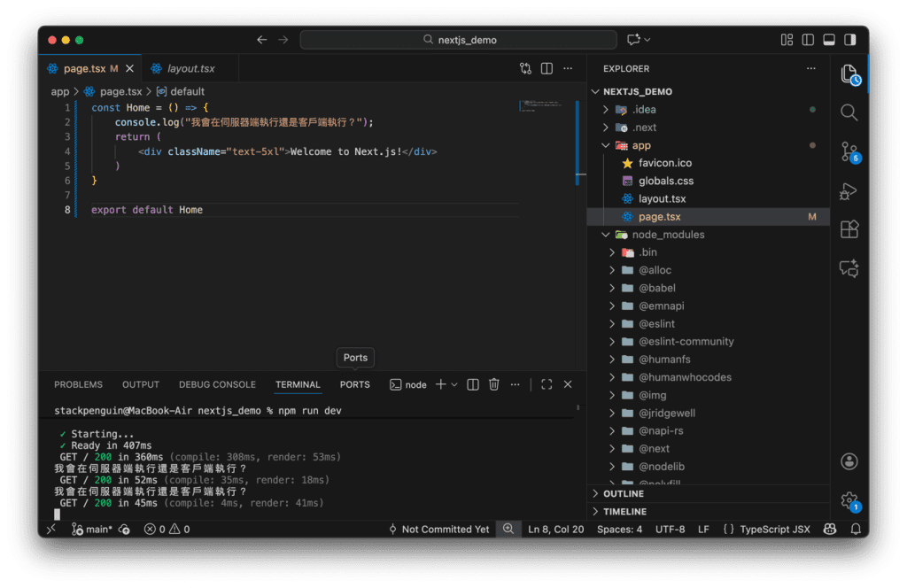The image size is (907, 588).
Task: Open the Search view in activity bar
Action: (849, 112)
